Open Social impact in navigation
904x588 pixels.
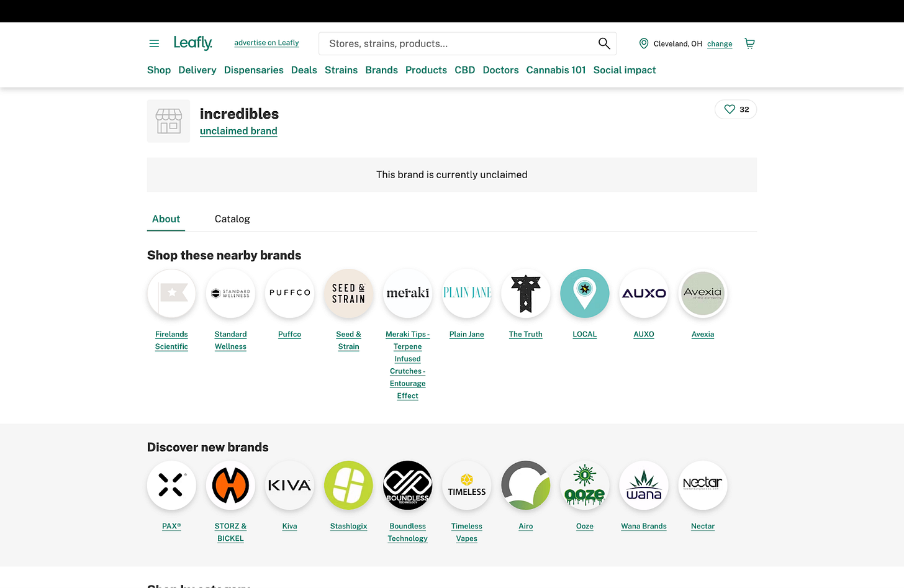(625, 70)
